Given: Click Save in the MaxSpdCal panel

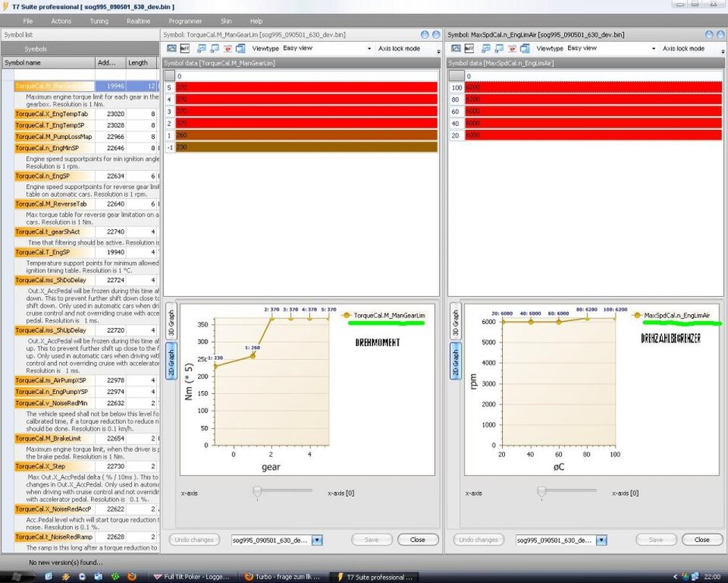Looking at the screenshot, I should 656,539.
